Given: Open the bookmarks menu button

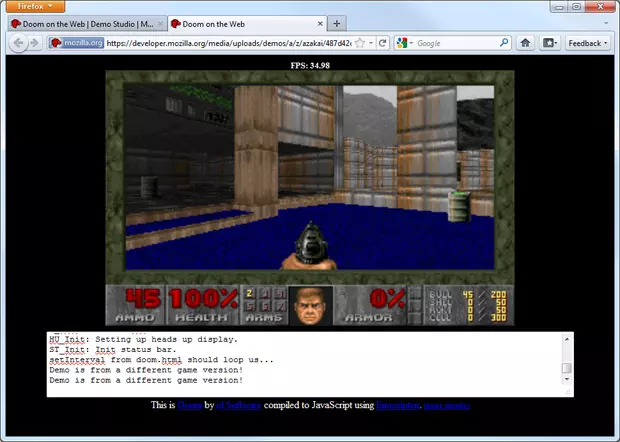Looking at the screenshot, I should click(550, 43).
